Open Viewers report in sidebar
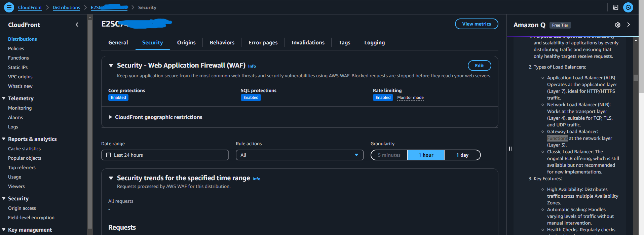This screenshot has width=644, height=235. click(16, 186)
